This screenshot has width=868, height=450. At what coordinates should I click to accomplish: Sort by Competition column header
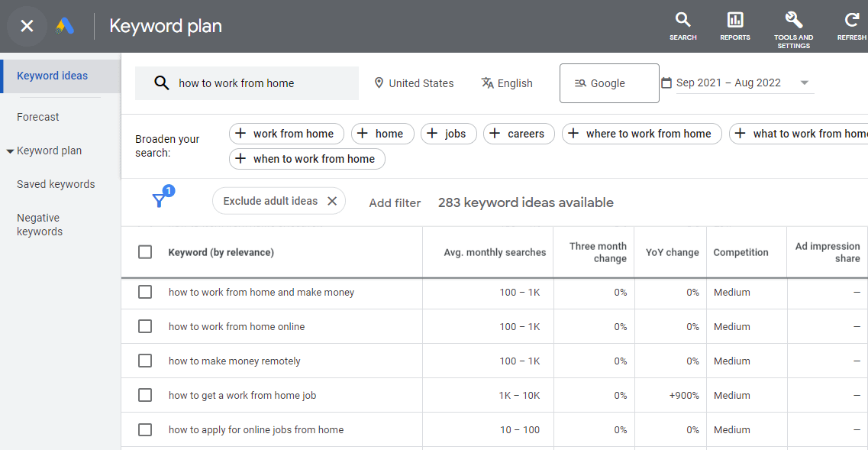click(x=741, y=252)
